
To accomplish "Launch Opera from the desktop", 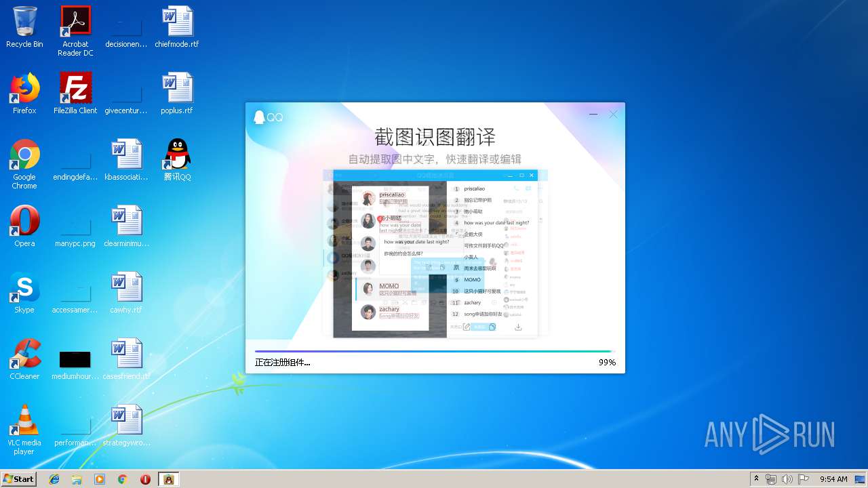I will pos(24,226).
